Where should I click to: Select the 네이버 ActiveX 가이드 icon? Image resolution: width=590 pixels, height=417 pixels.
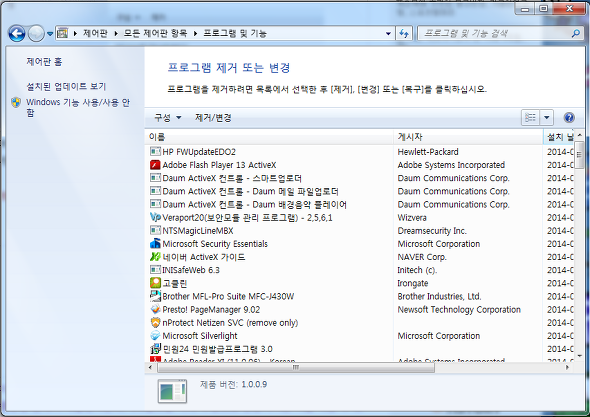coord(155,257)
